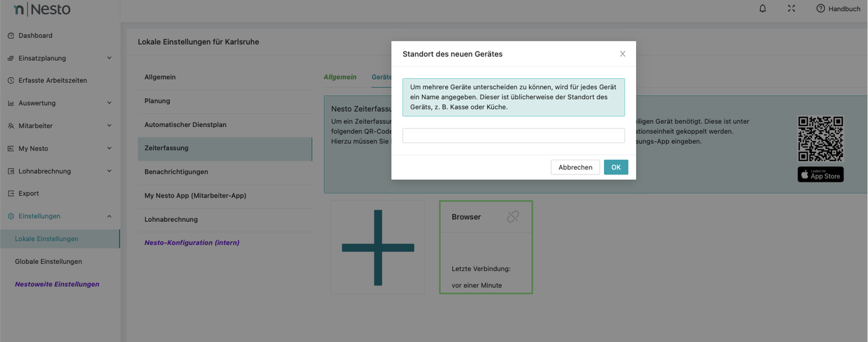
Task: Click the Nesto logo
Action: click(x=42, y=9)
